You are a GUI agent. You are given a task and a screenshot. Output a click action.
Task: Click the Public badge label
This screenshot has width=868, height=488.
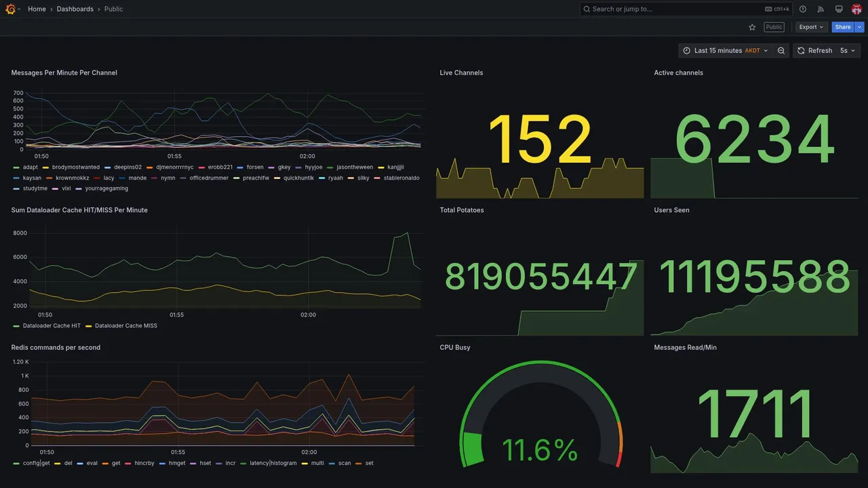click(x=774, y=27)
